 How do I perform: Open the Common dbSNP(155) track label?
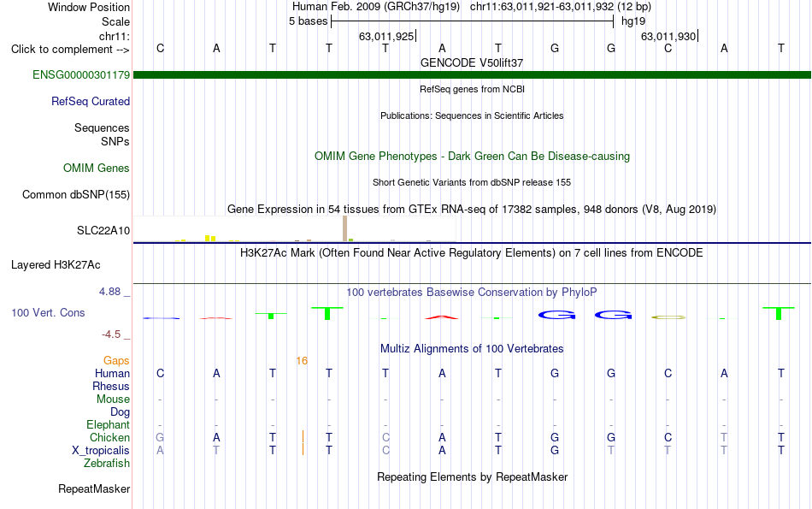(x=76, y=194)
